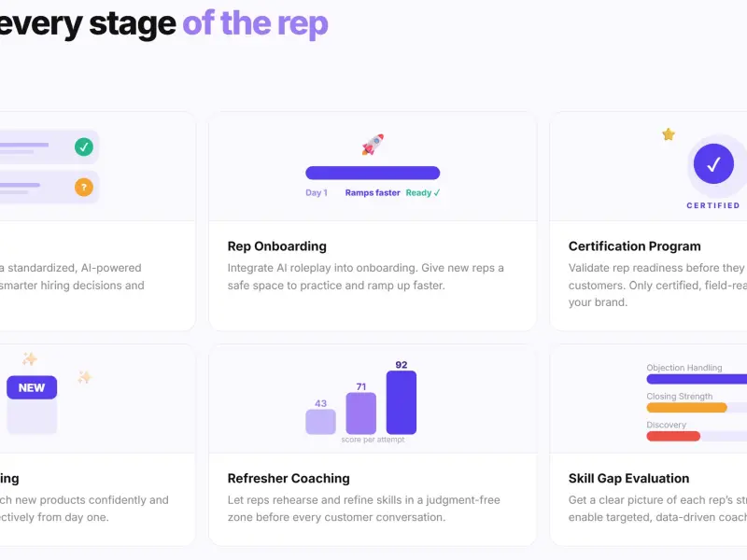
Task: Click the purple NEW badge
Action: [32, 387]
